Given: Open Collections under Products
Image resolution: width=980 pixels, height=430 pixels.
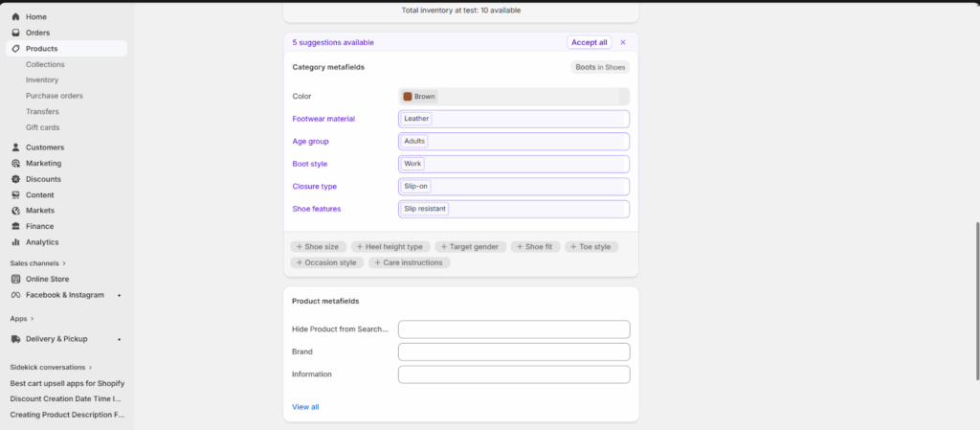Looking at the screenshot, I should 45,64.
